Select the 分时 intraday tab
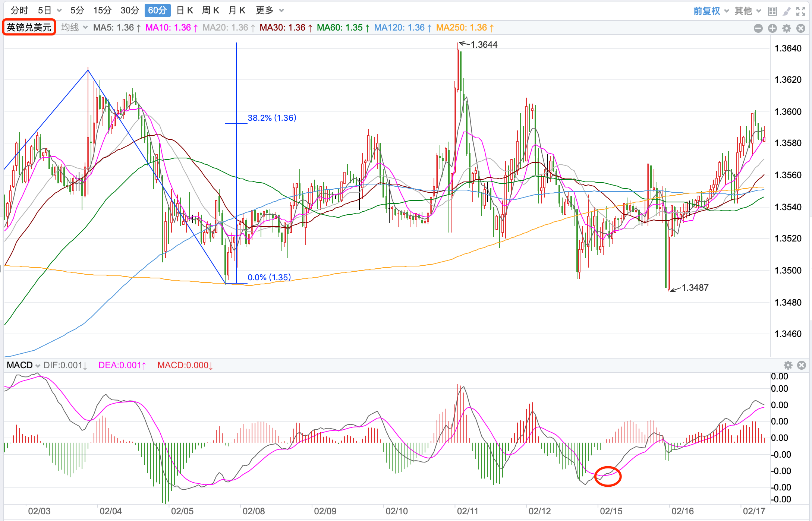 pos(19,10)
